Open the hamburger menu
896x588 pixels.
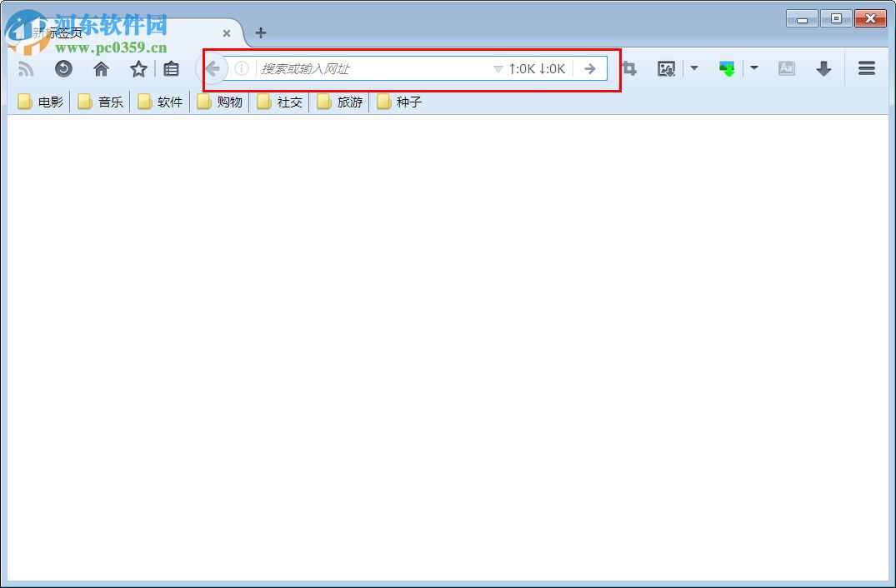click(x=867, y=68)
